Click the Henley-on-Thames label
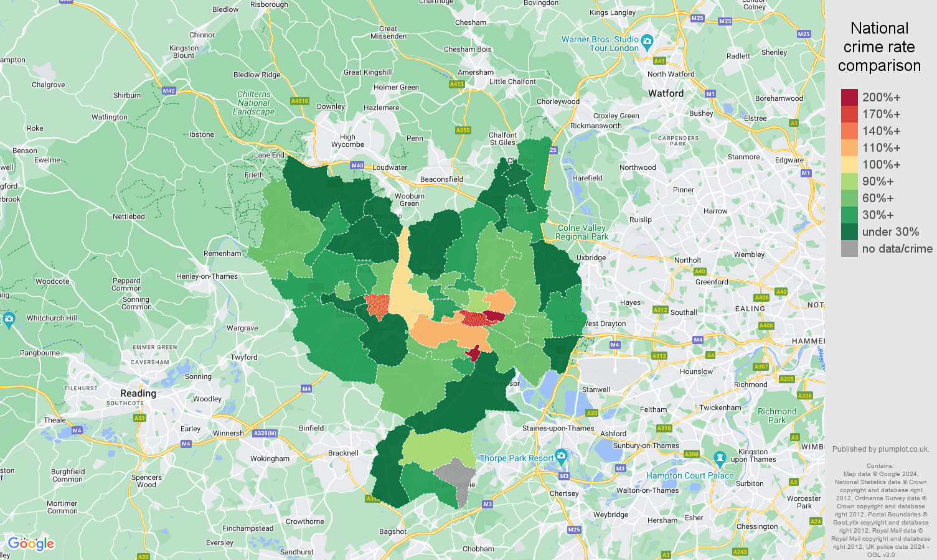 point(207,276)
